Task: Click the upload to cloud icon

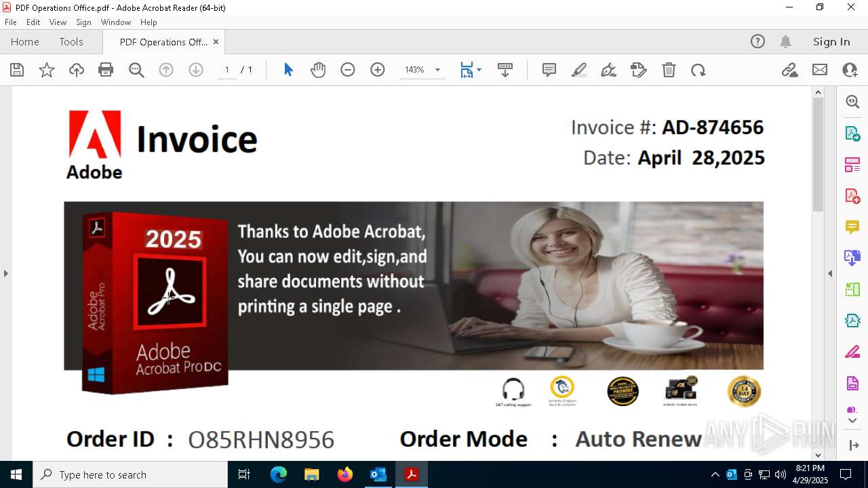Action: tap(77, 70)
